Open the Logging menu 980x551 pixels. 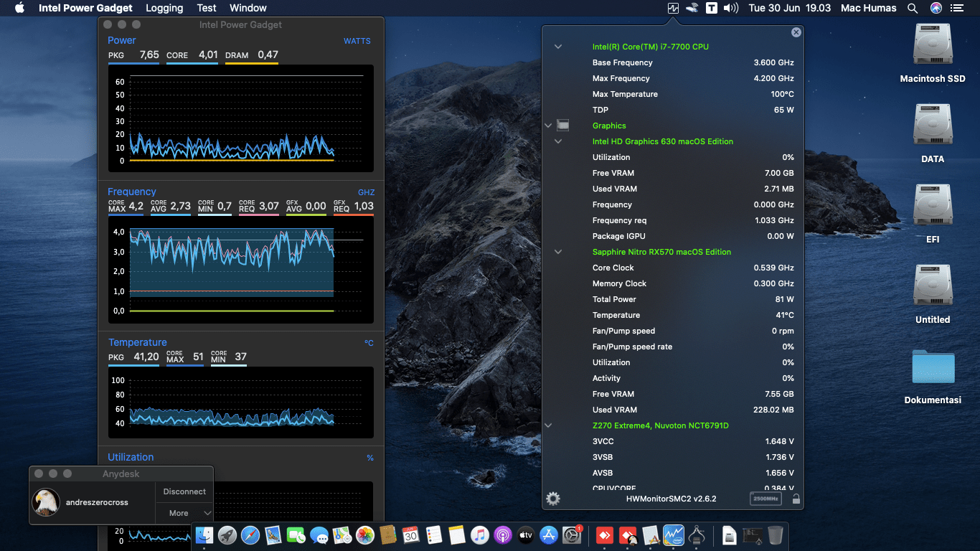164,8
